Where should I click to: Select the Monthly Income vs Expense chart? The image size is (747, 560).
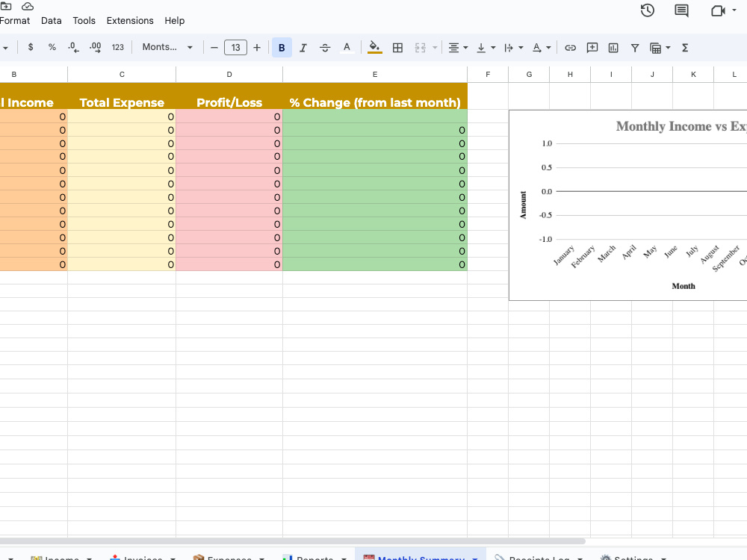tap(628, 205)
